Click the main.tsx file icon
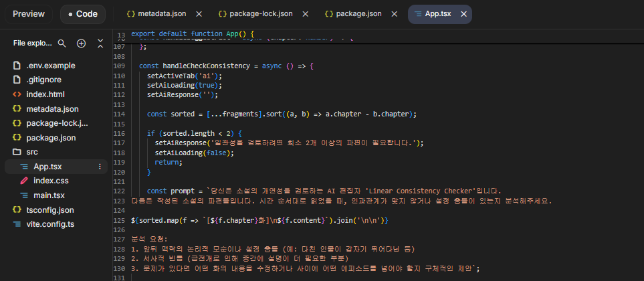This screenshot has width=644, height=281. pyautogui.click(x=24, y=195)
